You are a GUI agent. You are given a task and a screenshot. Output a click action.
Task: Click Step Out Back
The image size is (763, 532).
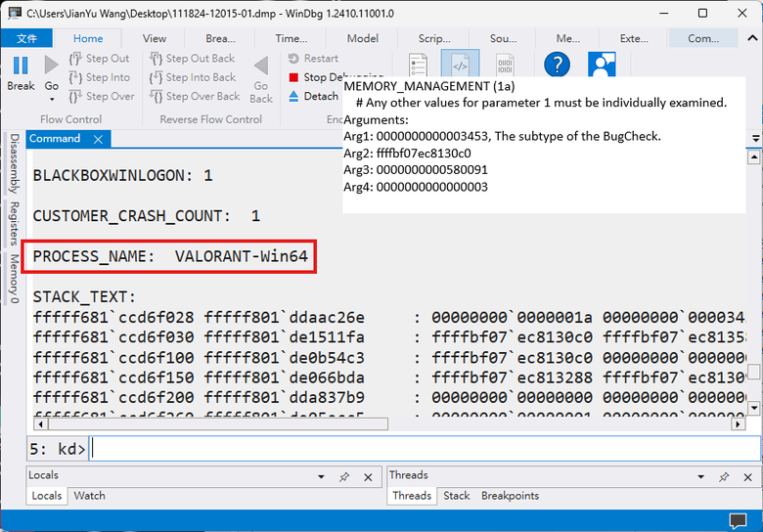point(192,59)
